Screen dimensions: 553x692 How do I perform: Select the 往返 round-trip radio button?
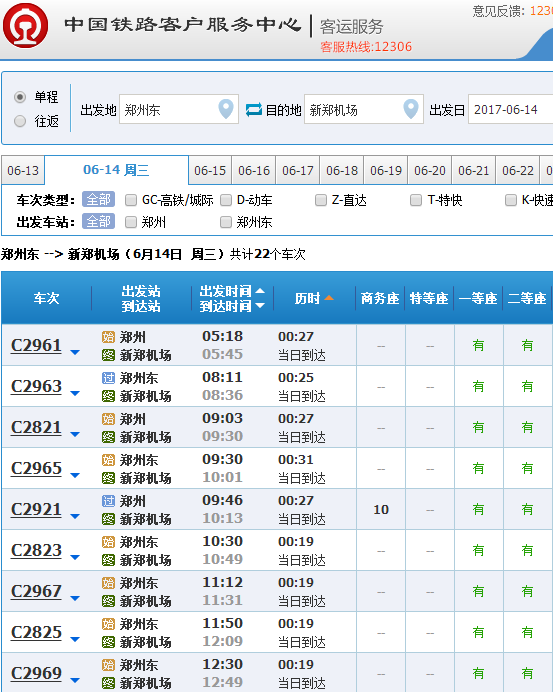(x=20, y=121)
